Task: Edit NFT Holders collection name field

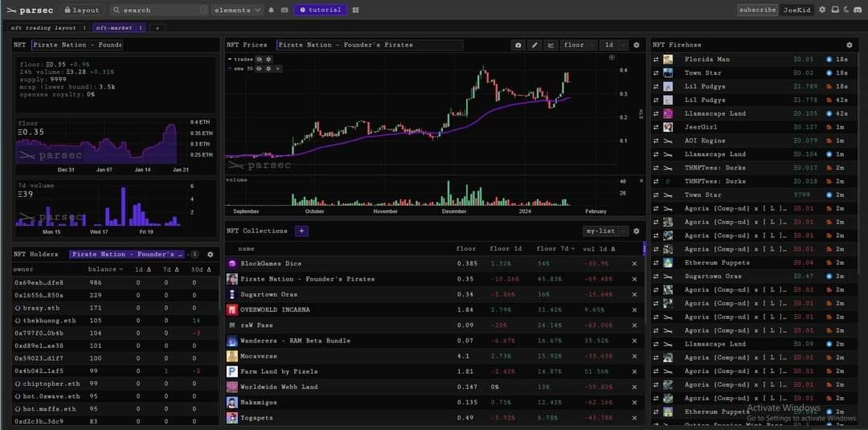Action: [129, 254]
